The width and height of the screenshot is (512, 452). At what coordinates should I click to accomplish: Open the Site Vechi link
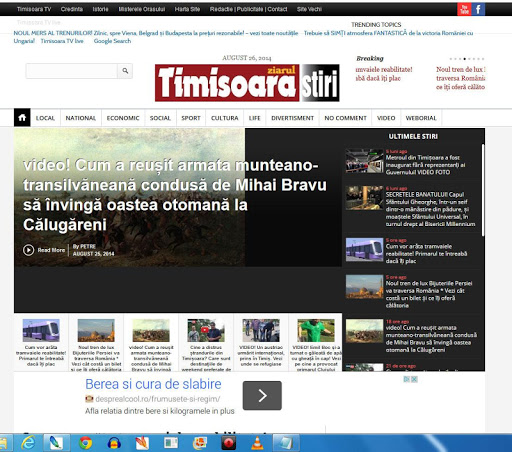point(309,9)
